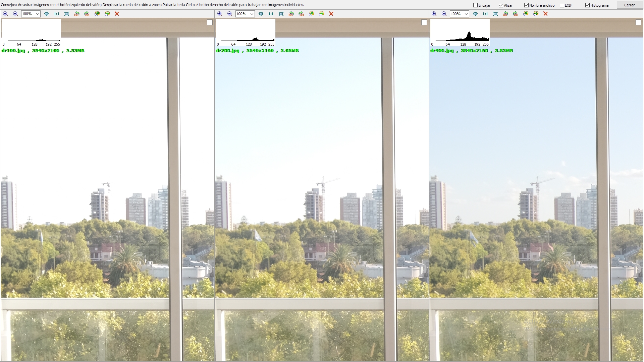Screen dimensions: 644x362
Task: Click the 'dr100.jpg , 3840x2160 , 3.53MB' label
Action: click(43, 51)
